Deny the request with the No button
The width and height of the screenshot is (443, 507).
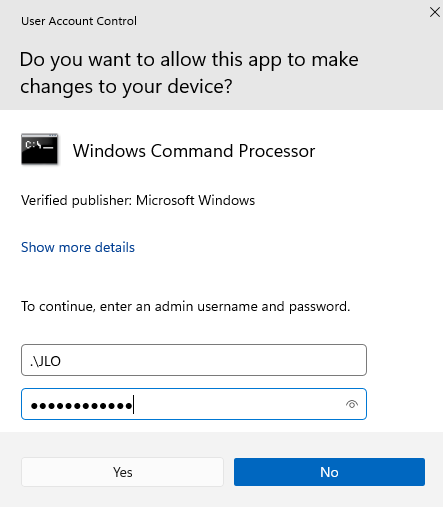click(329, 472)
